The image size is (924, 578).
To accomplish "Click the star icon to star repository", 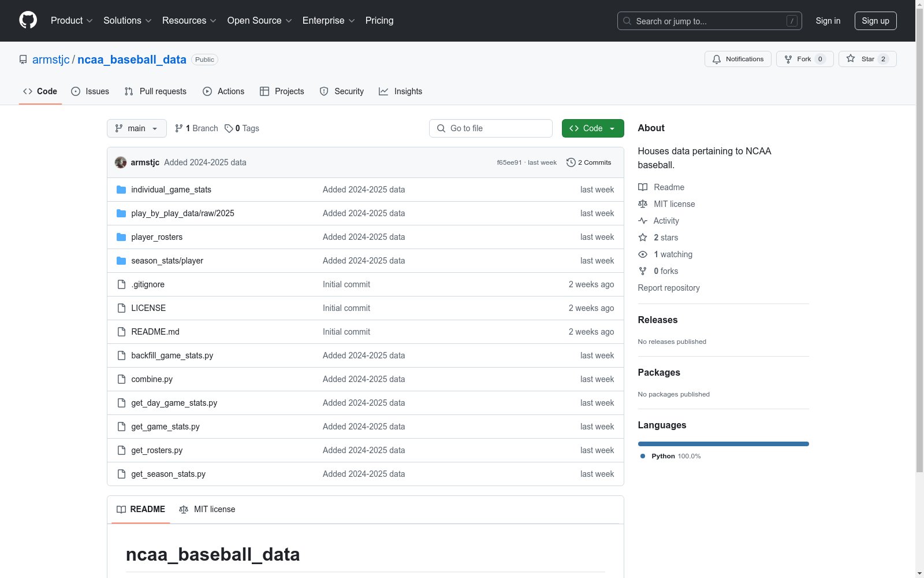I will click(851, 58).
